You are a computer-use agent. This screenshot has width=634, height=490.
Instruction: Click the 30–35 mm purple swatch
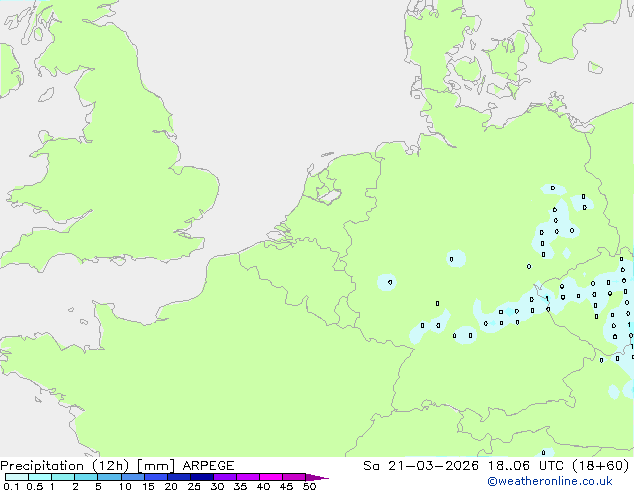coord(225,477)
